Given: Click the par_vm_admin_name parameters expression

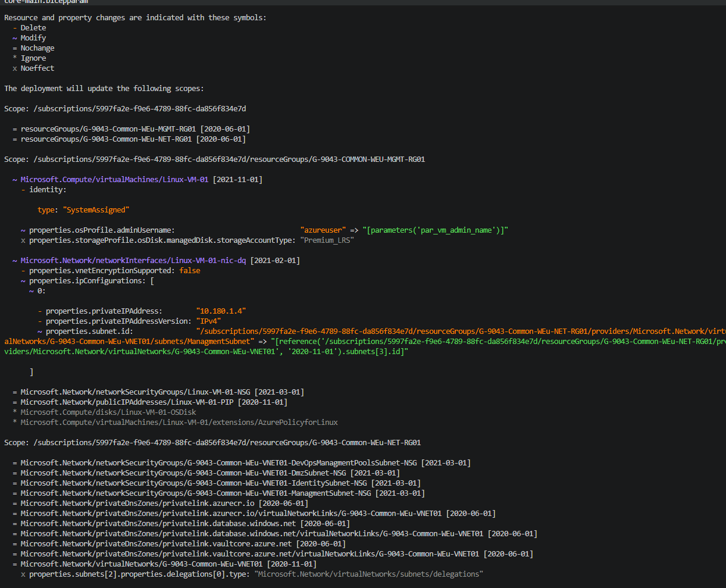Looking at the screenshot, I should click(435, 230).
